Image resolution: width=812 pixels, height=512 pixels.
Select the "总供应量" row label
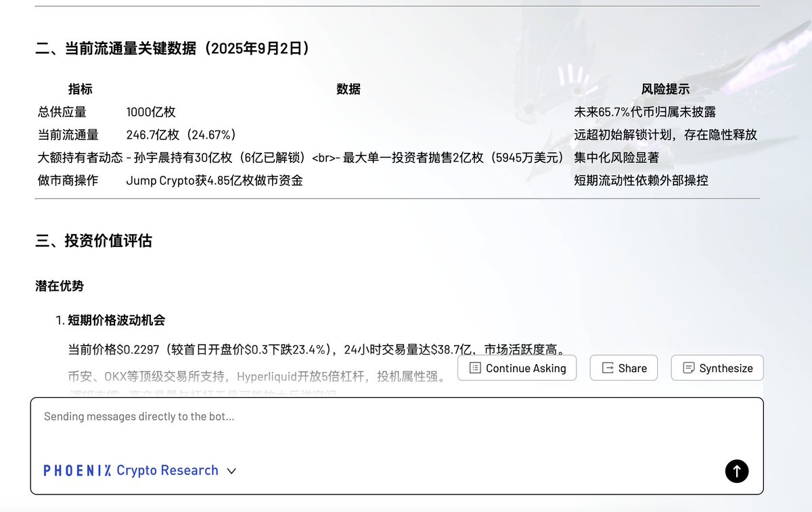tap(62, 112)
